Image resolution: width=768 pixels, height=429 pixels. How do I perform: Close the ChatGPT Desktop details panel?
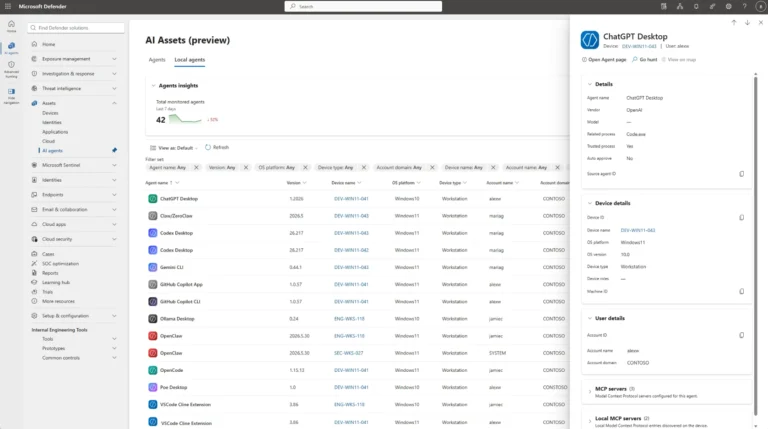(x=761, y=23)
